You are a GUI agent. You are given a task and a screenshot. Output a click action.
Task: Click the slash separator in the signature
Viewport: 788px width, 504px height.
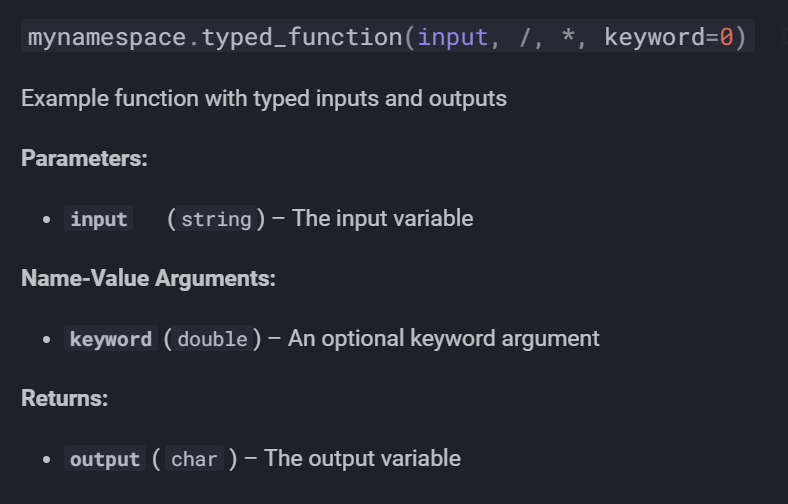(525, 37)
